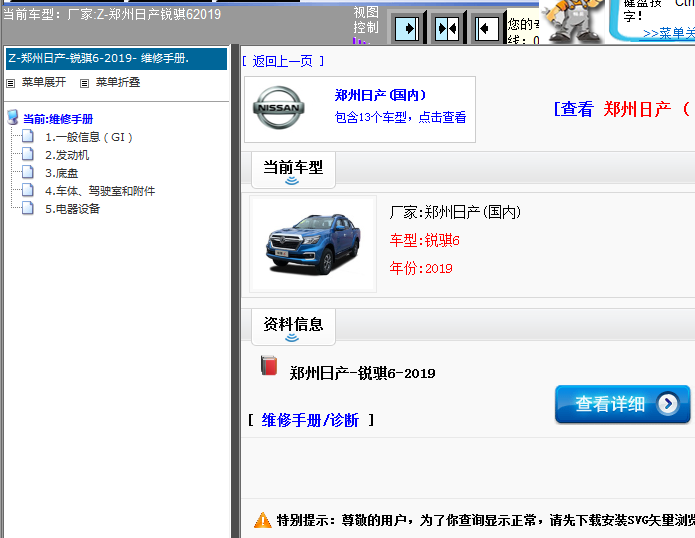Screen dimensions: 695x538
Task: Click the view control left-arrow panel icon
Action: (487, 29)
